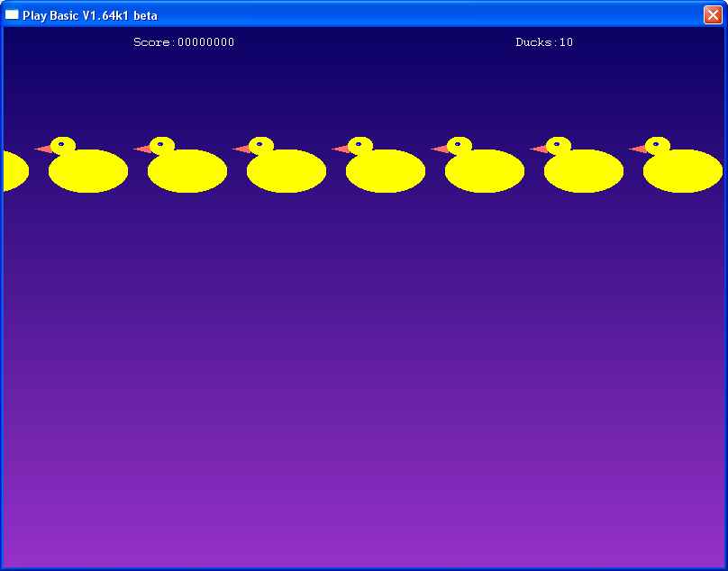Close the Play Basic window
The height and width of the screenshot is (571, 728).
point(713,14)
